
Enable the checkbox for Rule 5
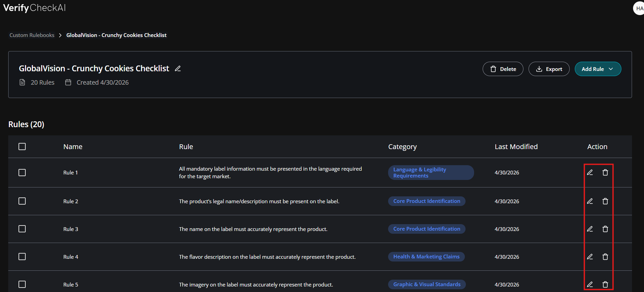(22, 284)
